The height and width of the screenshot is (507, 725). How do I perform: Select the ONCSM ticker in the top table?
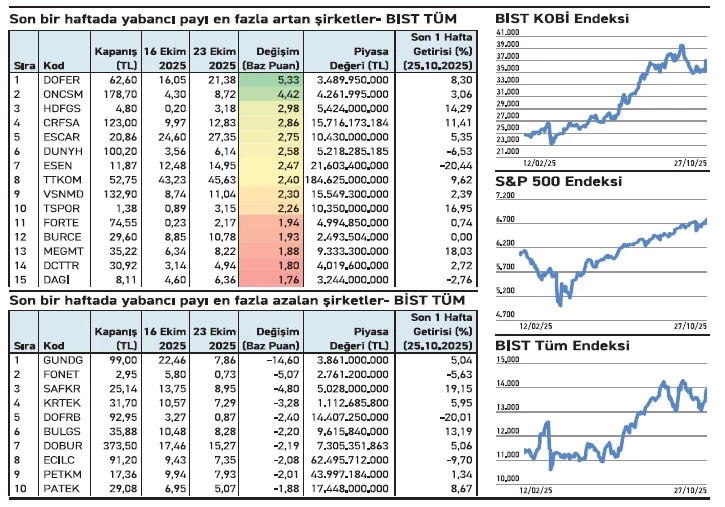[x=60, y=93]
